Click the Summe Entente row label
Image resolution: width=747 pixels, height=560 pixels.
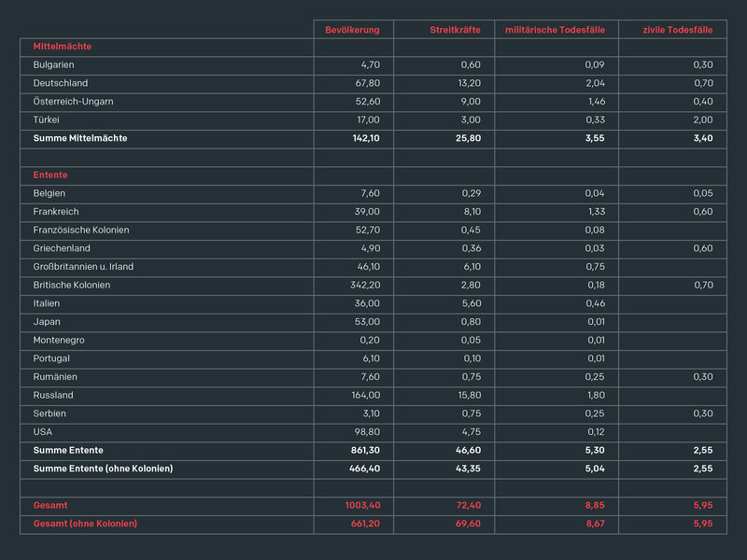click(x=68, y=451)
